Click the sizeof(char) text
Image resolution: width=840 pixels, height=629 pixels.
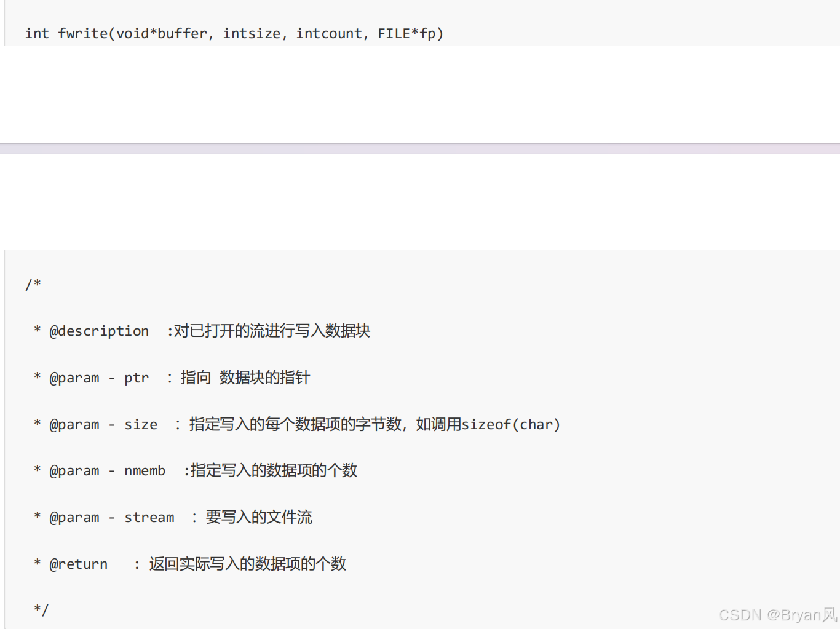[512, 424]
